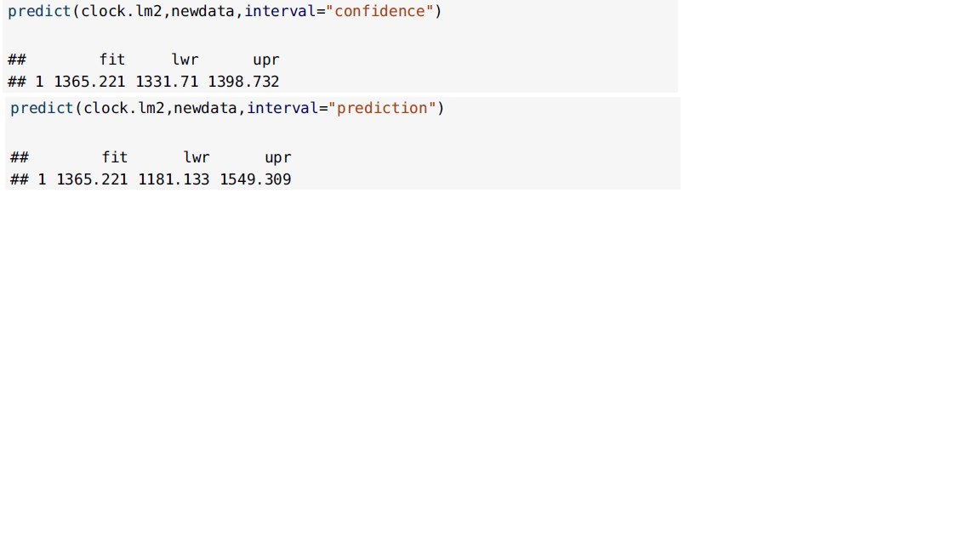Click fit value 1365.221 in the confidence output
Screen dimensions: 980x551
pos(89,82)
